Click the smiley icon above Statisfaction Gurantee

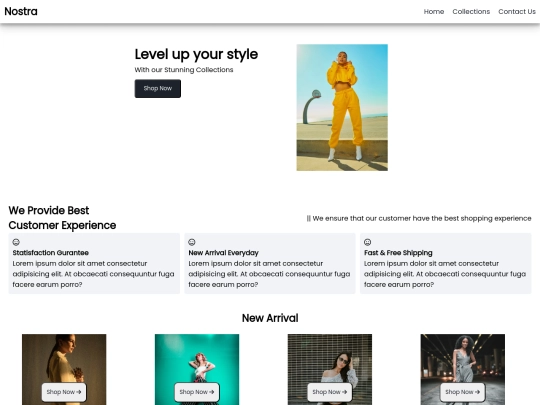point(16,242)
